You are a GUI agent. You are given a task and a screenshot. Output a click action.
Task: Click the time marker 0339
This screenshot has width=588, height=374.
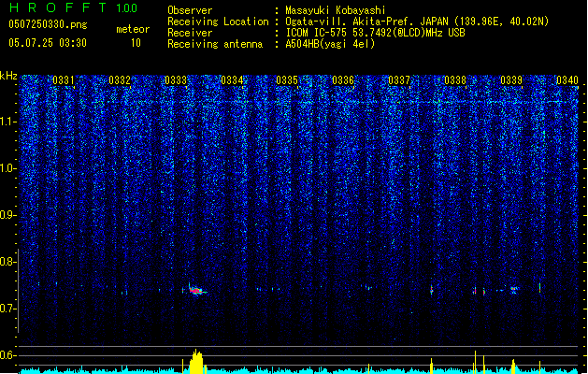[x=511, y=80]
